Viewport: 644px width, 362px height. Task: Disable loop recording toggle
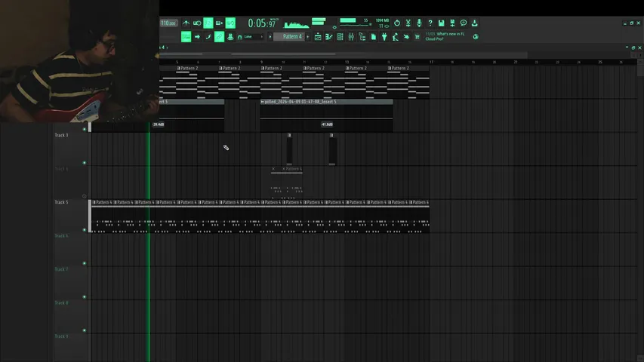[x=230, y=23]
